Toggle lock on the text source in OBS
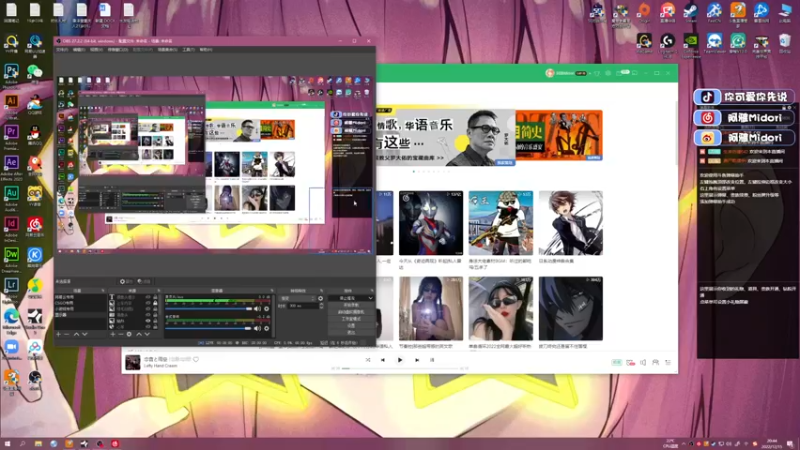The height and width of the screenshot is (450, 800). pos(155,297)
